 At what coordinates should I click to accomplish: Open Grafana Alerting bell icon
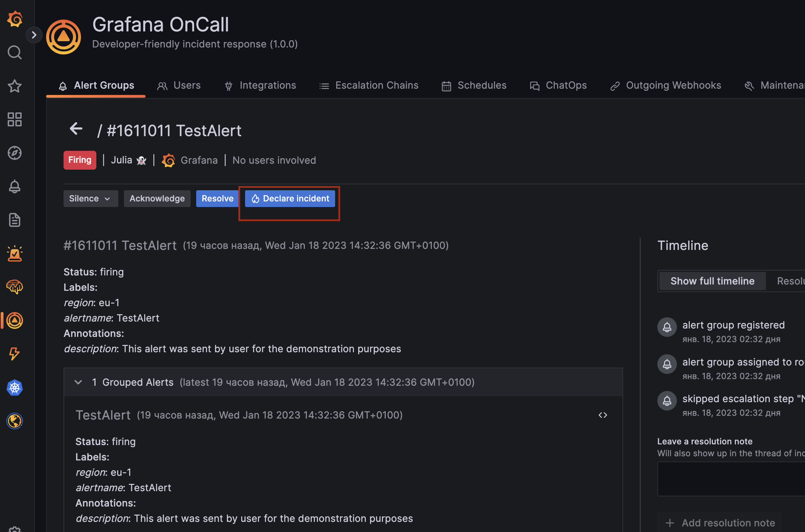click(x=14, y=186)
